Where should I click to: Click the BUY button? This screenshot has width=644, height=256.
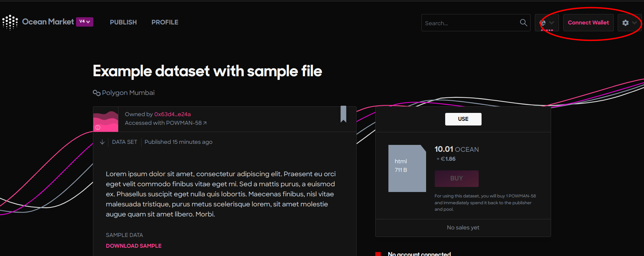(x=457, y=178)
